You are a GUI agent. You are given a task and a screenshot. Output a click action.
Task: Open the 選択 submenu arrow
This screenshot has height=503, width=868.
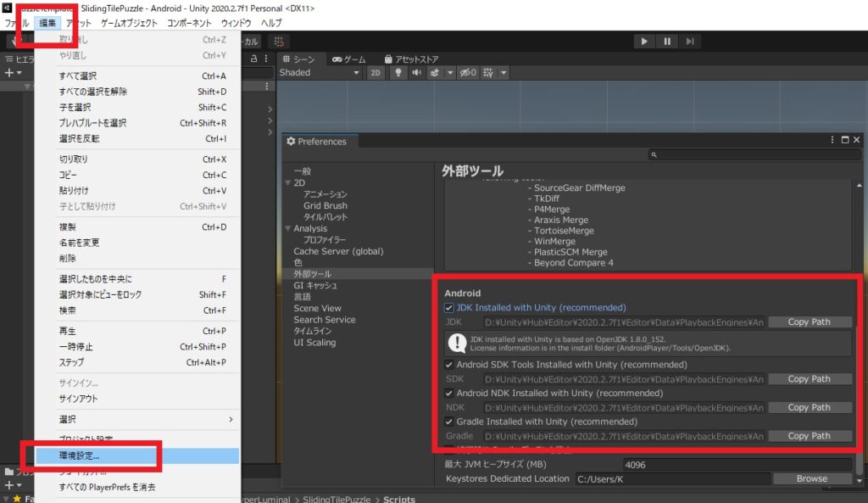(231, 419)
